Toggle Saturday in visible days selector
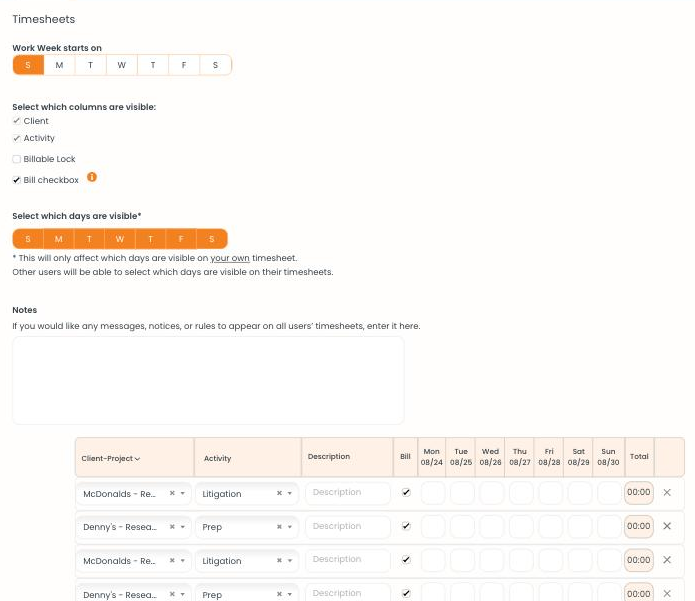 [212, 239]
